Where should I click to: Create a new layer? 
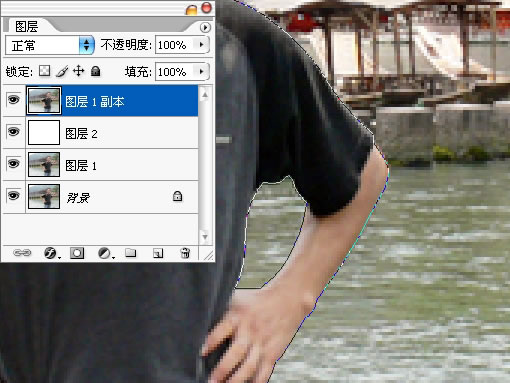pyautogui.click(x=158, y=253)
